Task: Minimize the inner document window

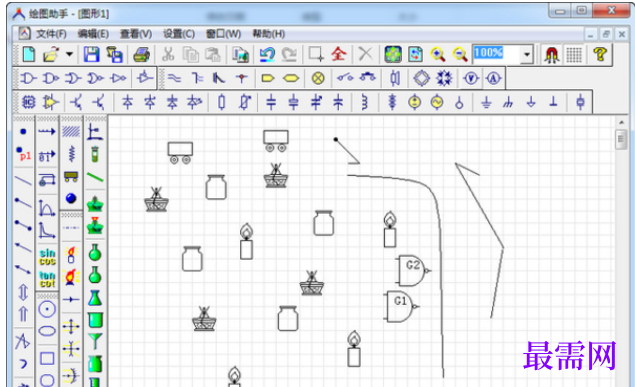Action: coord(590,34)
